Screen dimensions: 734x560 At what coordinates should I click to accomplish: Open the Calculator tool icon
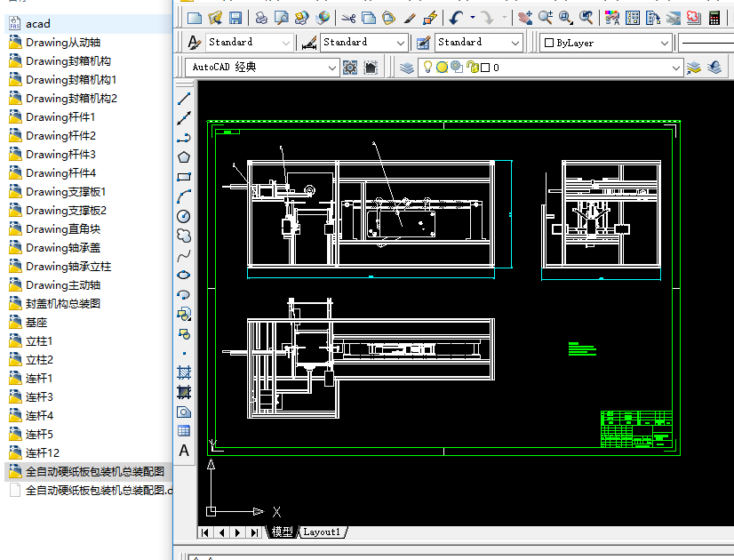pos(714,17)
